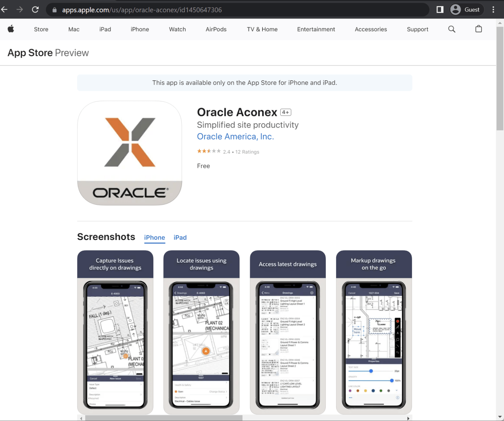Navigate back in the browser
Viewport: 504px width, 421px height.
[x=4, y=10]
